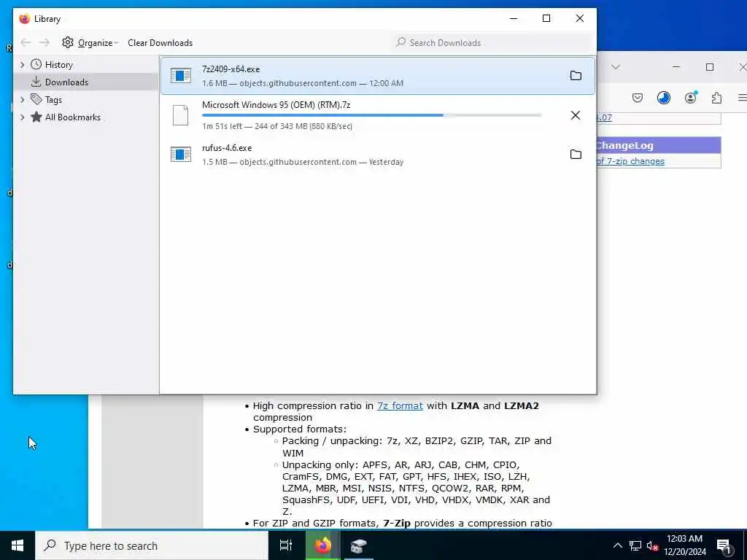The height and width of the screenshot is (560, 747).
Task: Click the History clock icon
Action: pyautogui.click(x=36, y=64)
